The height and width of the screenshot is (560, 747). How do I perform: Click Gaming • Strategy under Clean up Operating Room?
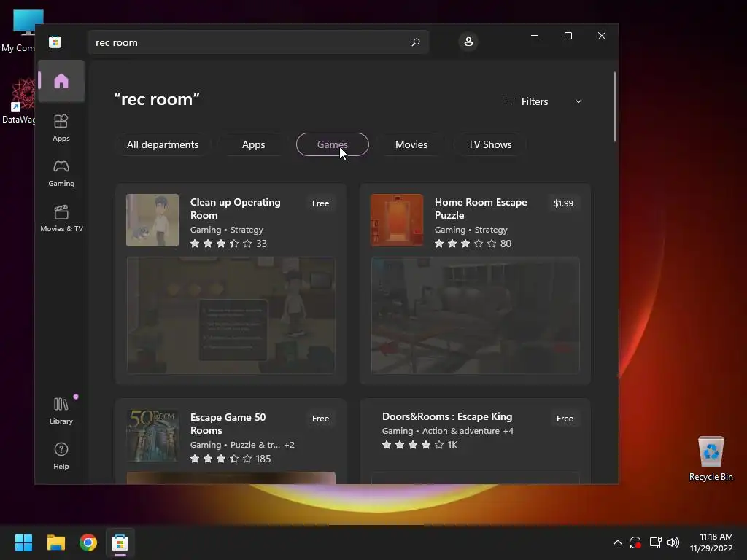point(226,230)
